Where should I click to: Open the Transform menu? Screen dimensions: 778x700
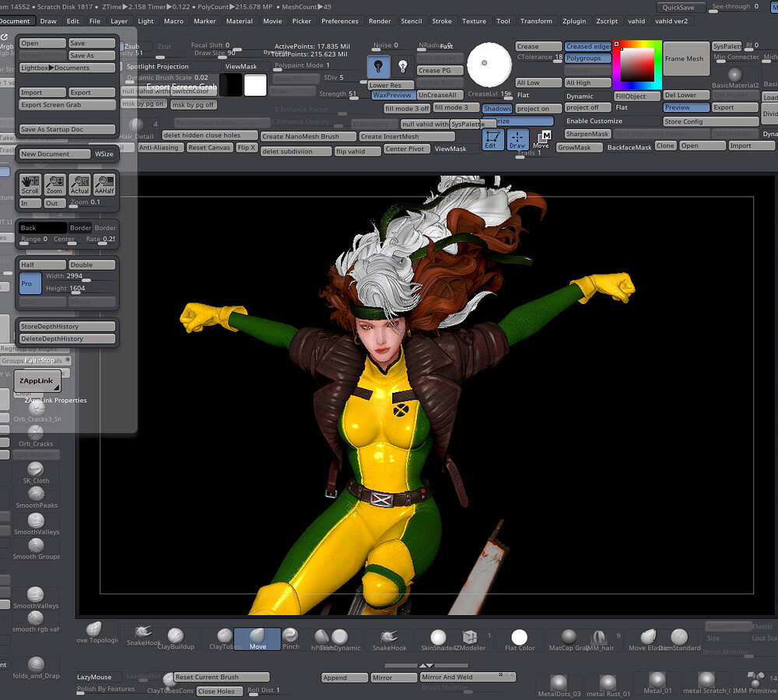536,21
